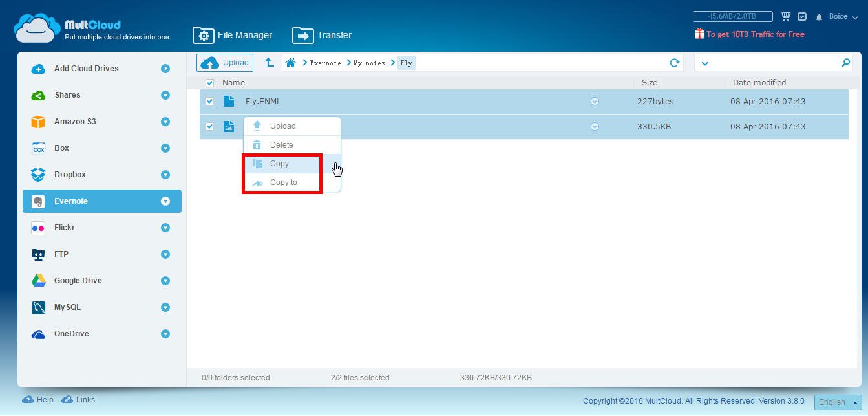The image size is (868, 416).
Task: Open the Transfer tab
Action: pyautogui.click(x=322, y=35)
